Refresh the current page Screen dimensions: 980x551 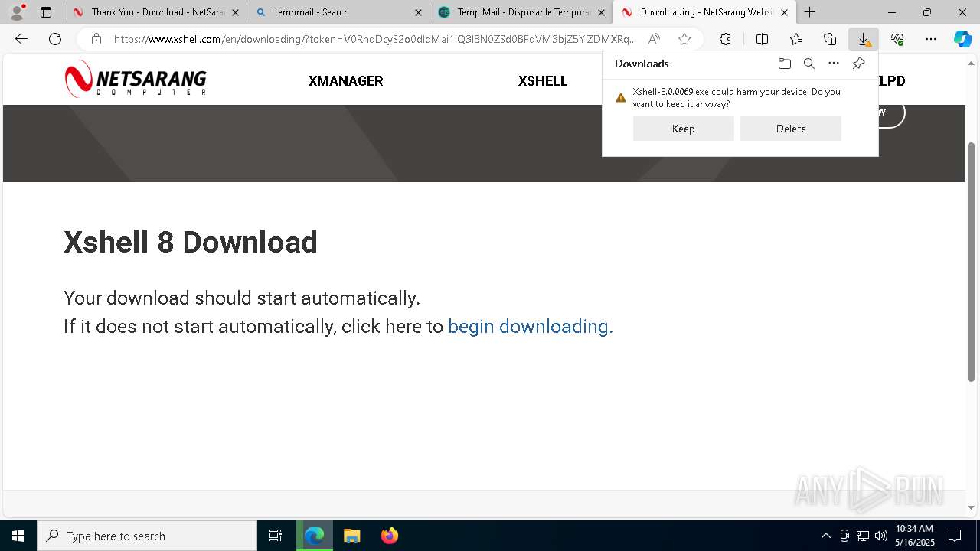coord(55,39)
